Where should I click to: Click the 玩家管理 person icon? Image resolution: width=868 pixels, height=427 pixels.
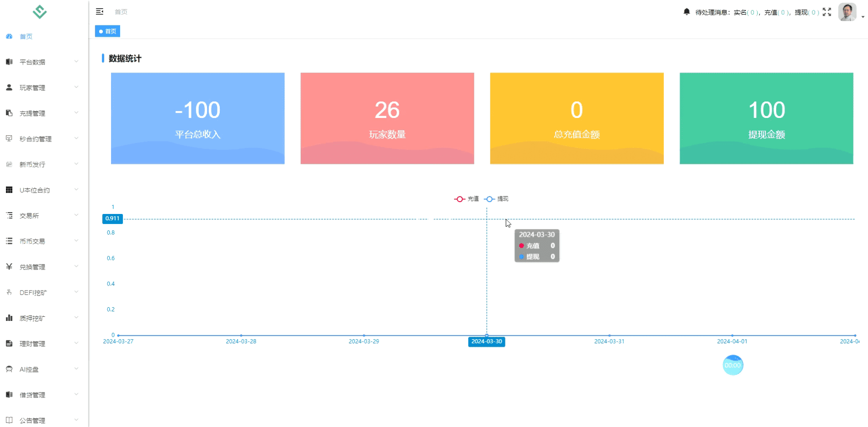pyautogui.click(x=9, y=87)
